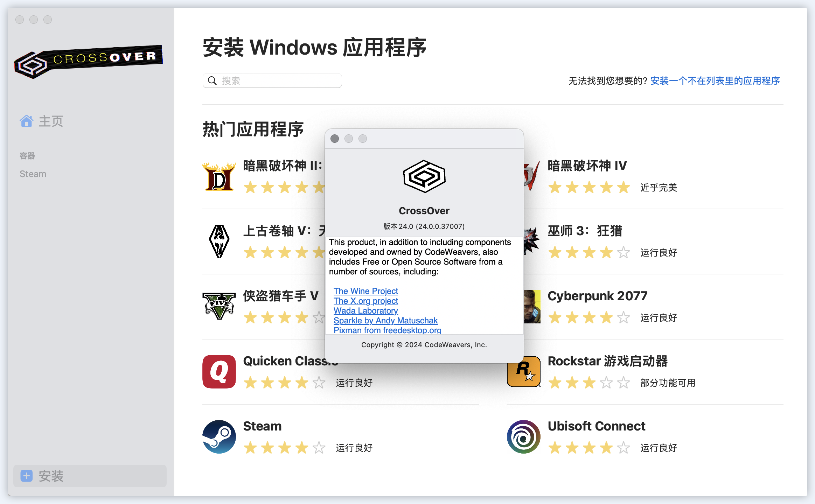Close the CrossOver About dialog
Image resolution: width=815 pixels, height=504 pixels.
point(335,139)
